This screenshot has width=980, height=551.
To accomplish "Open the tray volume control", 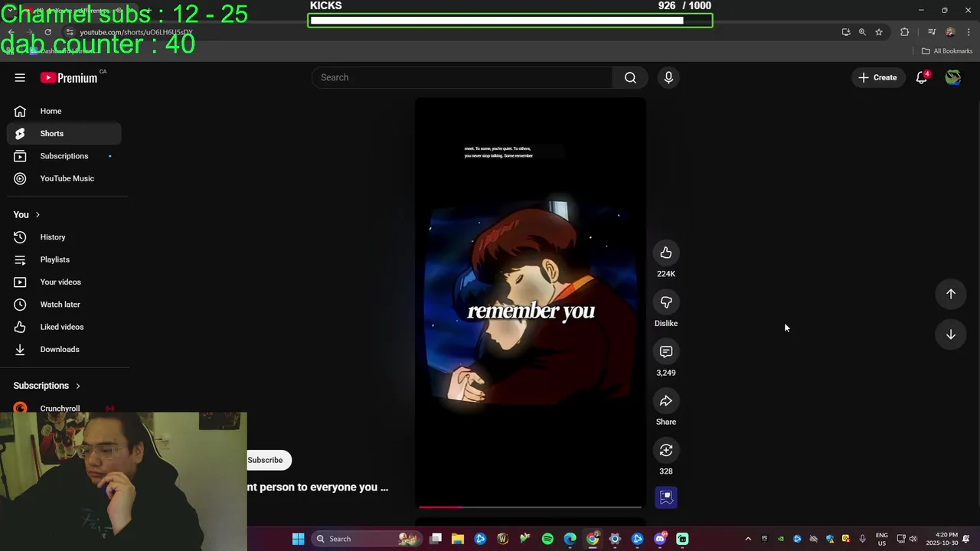I will tap(913, 539).
